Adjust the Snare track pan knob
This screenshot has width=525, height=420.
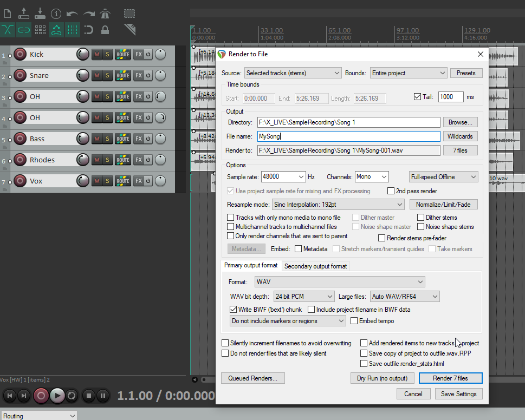(160, 75)
